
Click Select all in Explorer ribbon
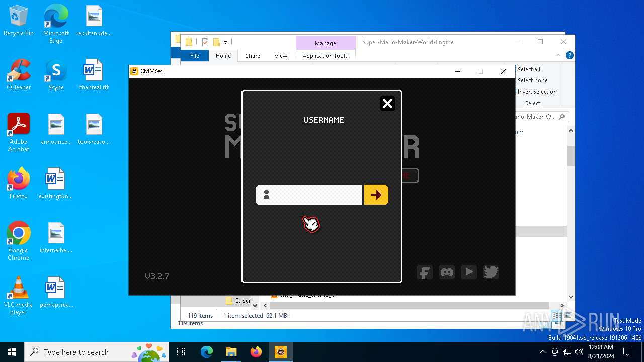(529, 69)
